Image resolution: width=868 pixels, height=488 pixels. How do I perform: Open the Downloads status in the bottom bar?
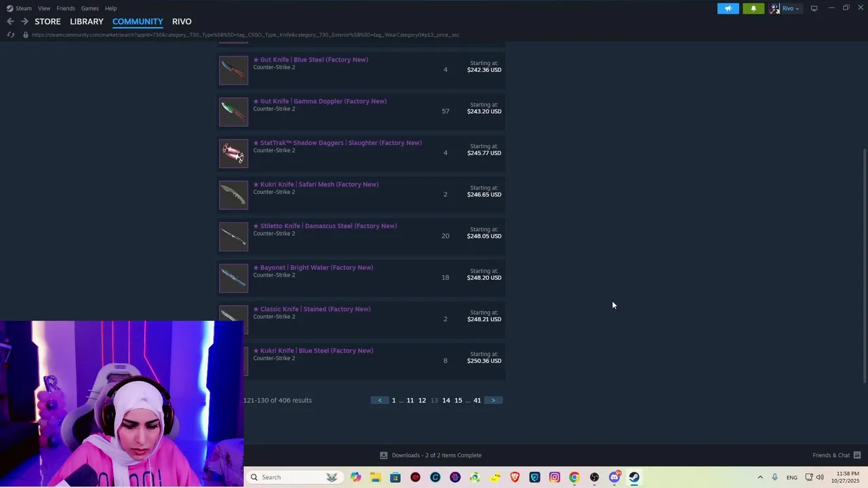pyautogui.click(x=431, y=455)
